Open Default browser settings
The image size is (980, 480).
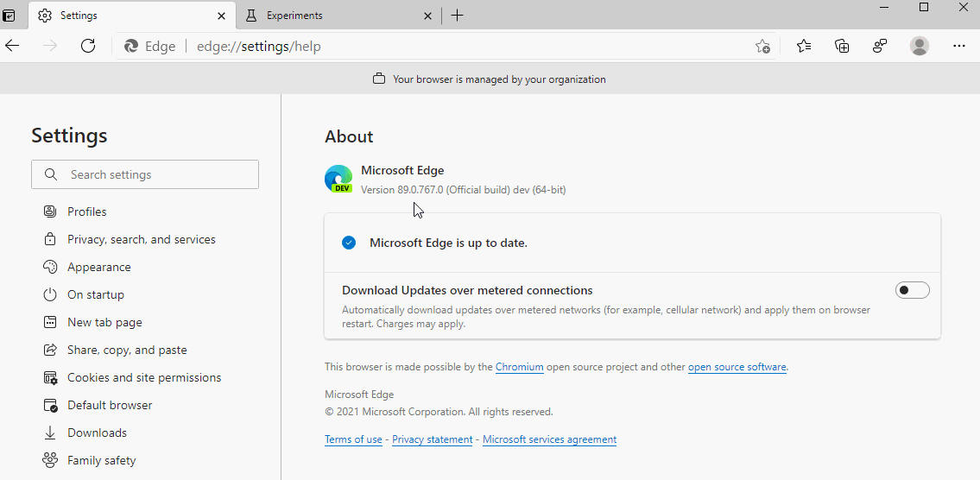[110, 405]
